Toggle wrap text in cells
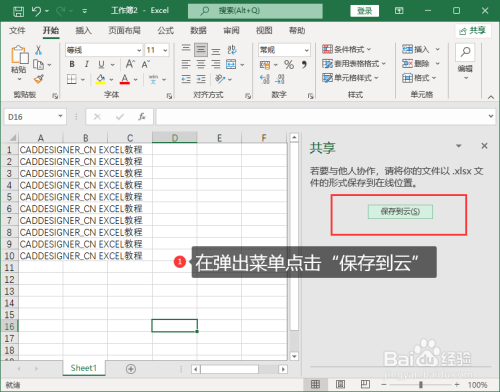Image resolution: width=500 pixels, height=392 pixels. pos(232,50)
